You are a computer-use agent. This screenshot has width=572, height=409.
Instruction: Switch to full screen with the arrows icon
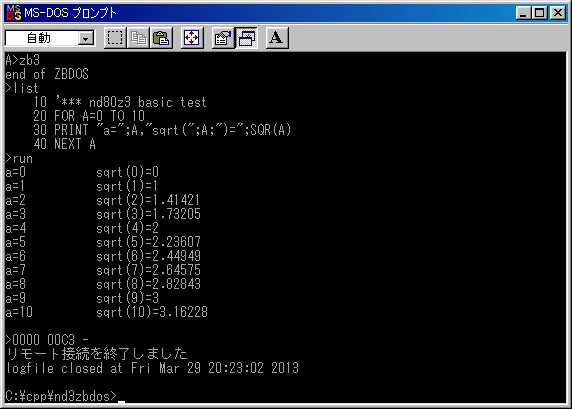coord(192,38)
